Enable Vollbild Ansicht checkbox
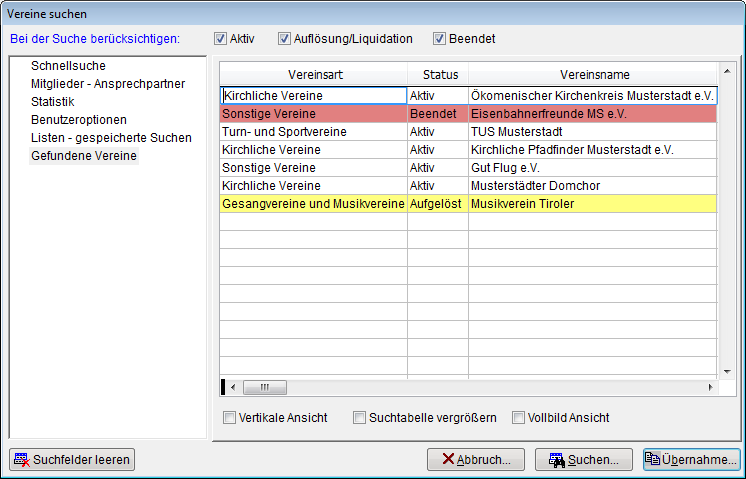Image resolution: width=746 pixels, height=479 pixels. tap(518, 418)
